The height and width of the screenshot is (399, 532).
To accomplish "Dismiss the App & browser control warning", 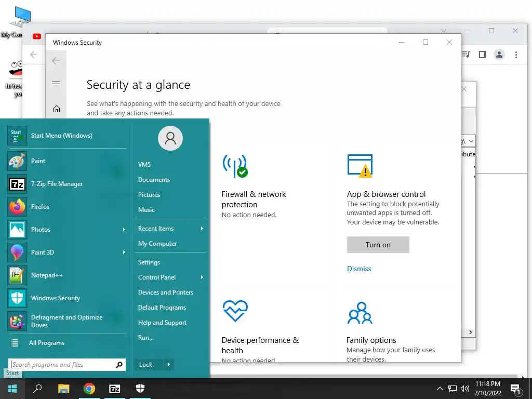I will [359, 269].
